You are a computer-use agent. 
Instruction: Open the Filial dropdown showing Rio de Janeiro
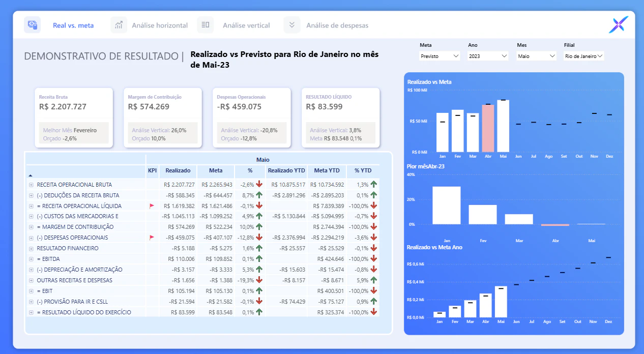pyautogui.click(x=584, y=56)
